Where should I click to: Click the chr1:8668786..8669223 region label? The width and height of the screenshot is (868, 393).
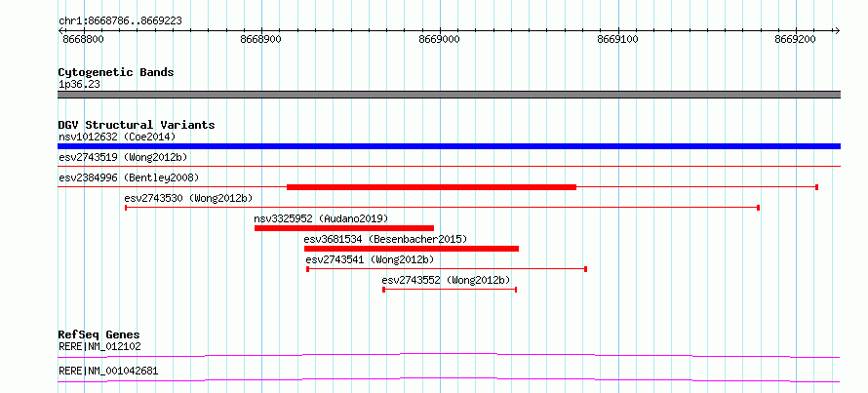120,21
